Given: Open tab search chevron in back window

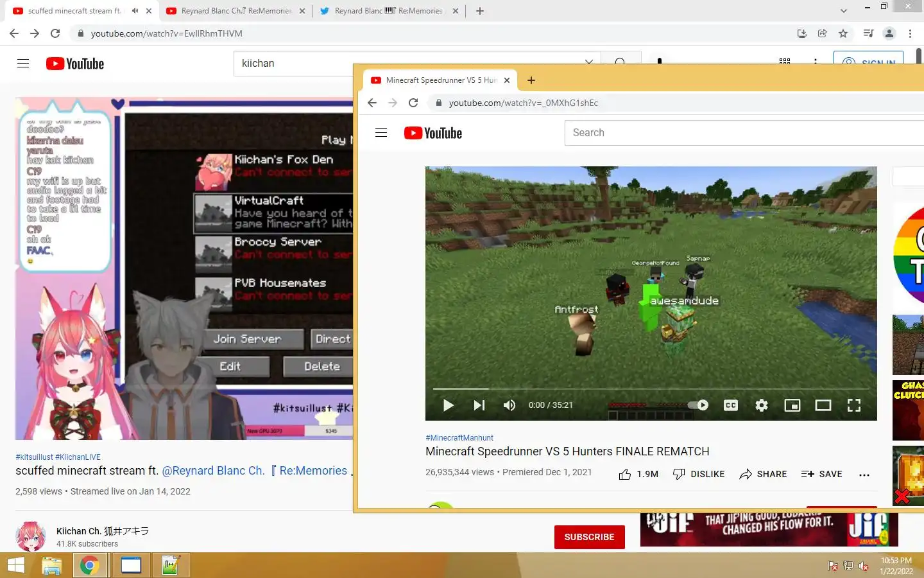Looking at the screenshot, I should pyautogui.click(x=844, y=11).
